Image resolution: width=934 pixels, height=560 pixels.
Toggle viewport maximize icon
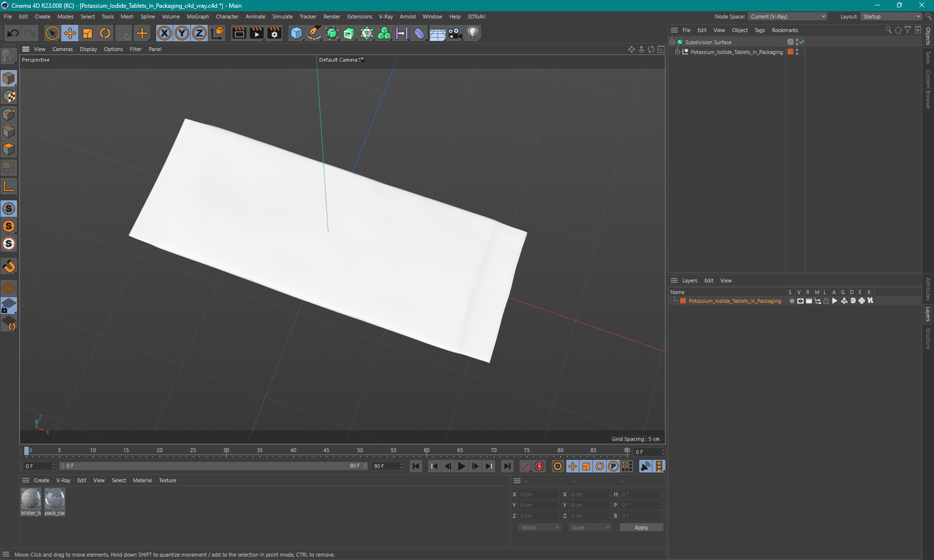(x=661, y=49)
